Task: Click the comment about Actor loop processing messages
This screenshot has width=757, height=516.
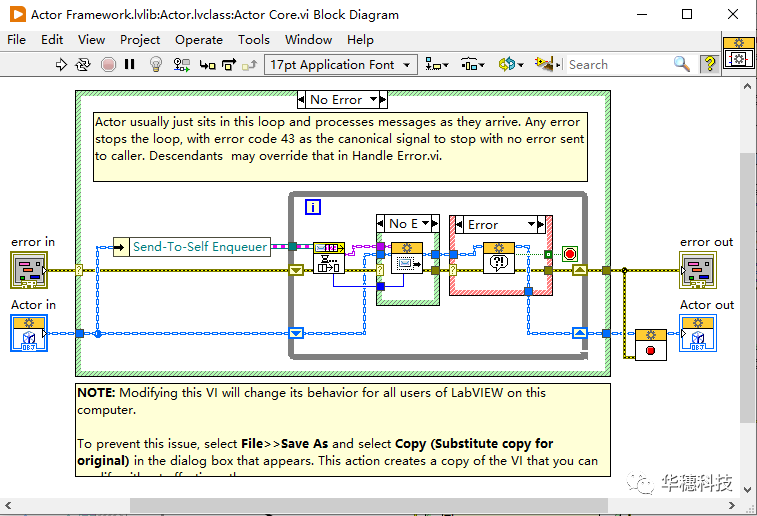Action: point(340,147)
